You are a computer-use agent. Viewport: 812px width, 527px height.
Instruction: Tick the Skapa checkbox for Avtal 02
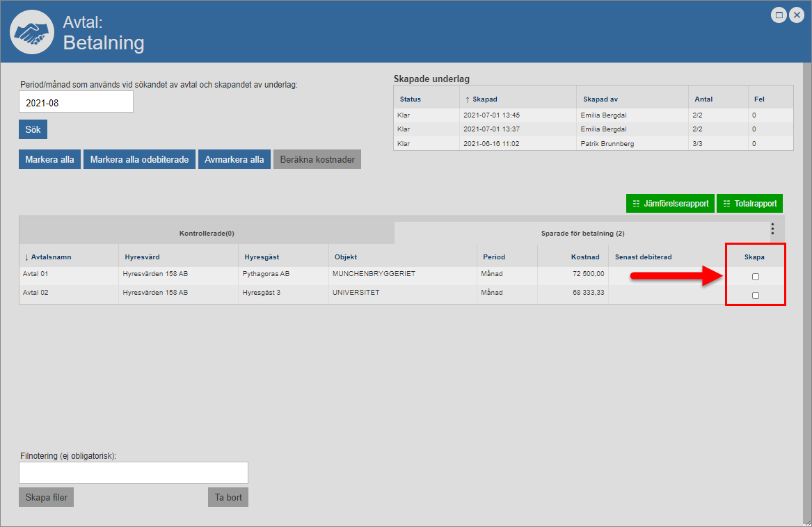coord(756,295)
